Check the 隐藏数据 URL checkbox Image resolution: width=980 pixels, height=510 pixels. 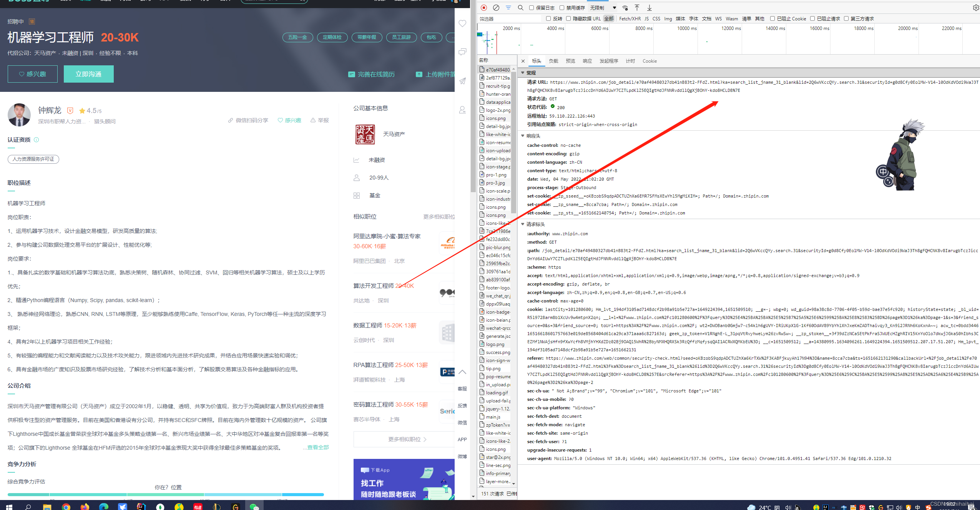[x=568, y=18]
